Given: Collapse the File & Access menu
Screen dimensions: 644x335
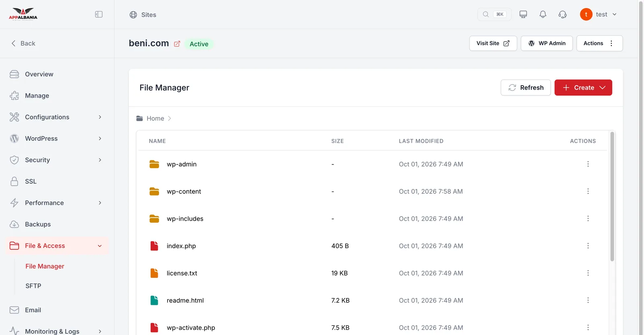Looking at the screenshot, I should pos(57,246).
